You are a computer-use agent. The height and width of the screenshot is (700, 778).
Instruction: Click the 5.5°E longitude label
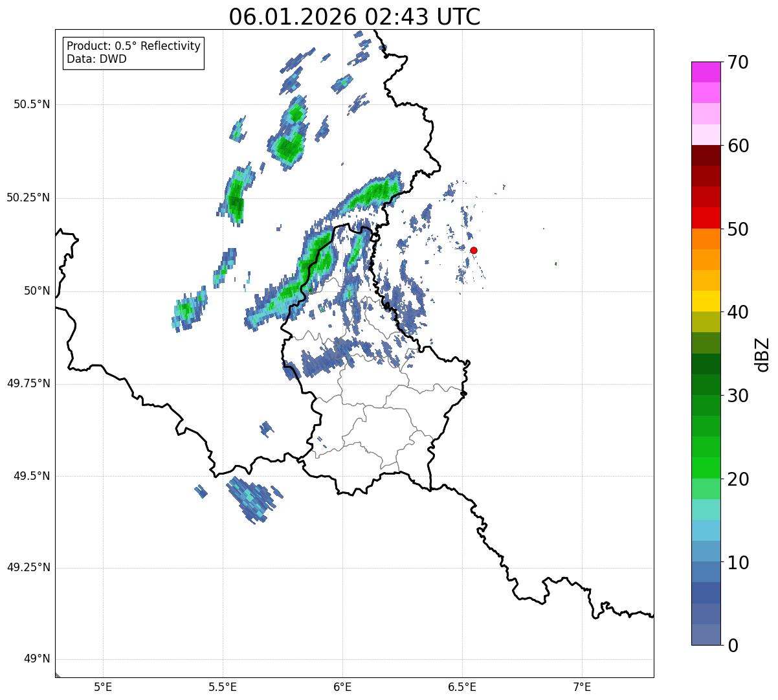[x=223, y=686]
